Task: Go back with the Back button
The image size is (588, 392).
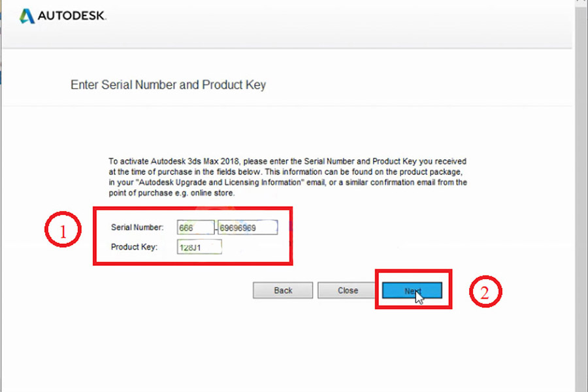Action: (283, 291)
